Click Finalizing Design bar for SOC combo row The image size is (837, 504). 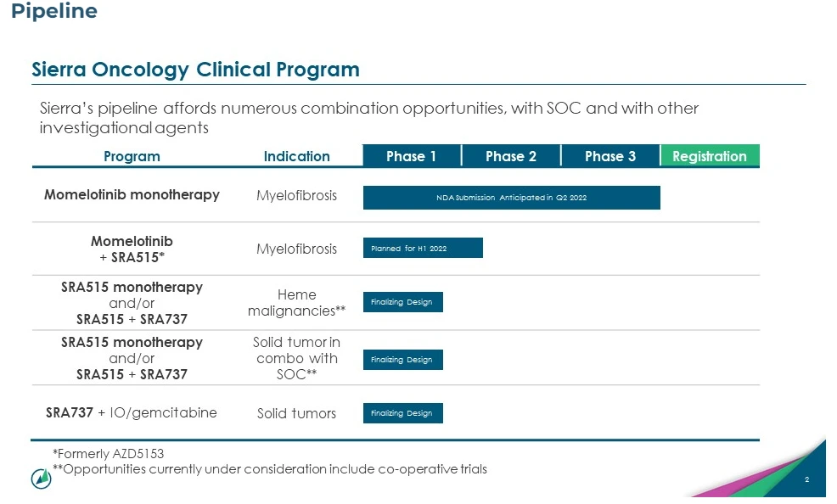403,360
